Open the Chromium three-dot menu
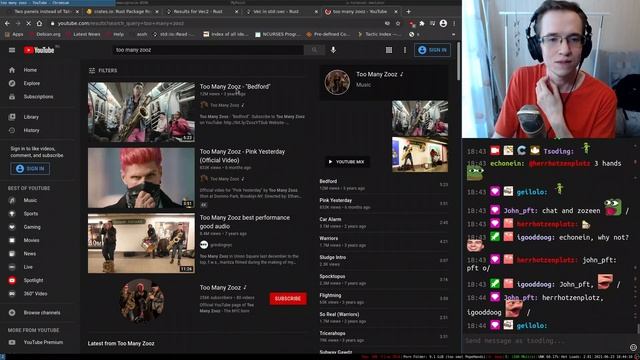Image resolution: width=640 pixels, height=360 pixels. coord(454,24)
